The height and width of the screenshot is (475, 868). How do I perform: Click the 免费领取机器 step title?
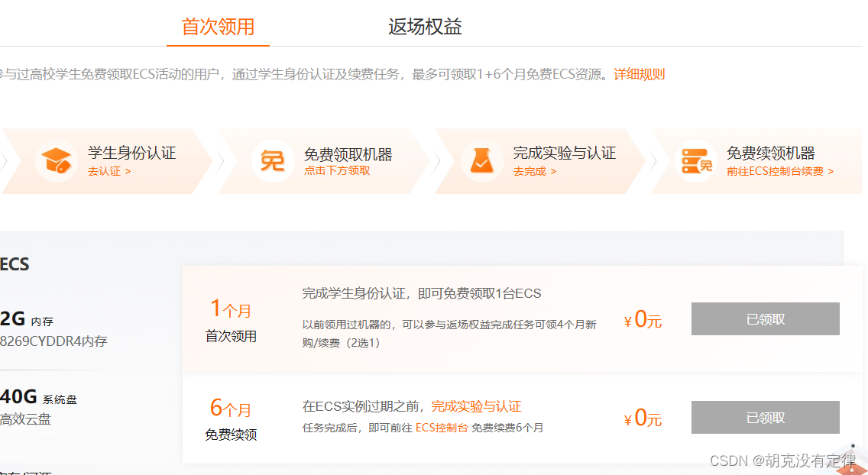[348, 154]
